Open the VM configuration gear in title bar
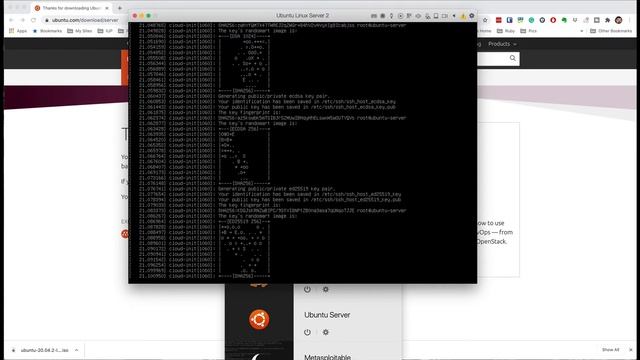 pos(471,16)
